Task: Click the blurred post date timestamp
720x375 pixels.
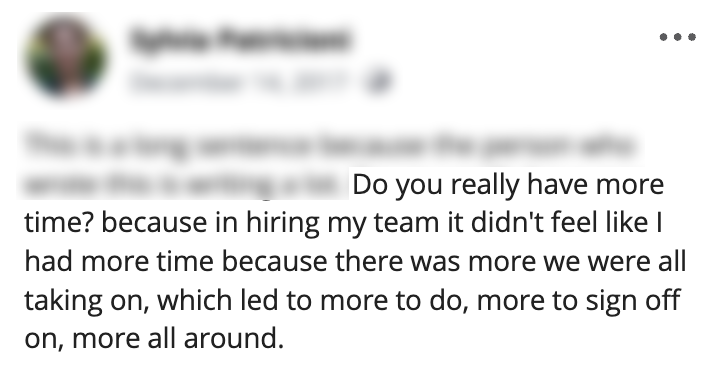Action: coord(239,82)
